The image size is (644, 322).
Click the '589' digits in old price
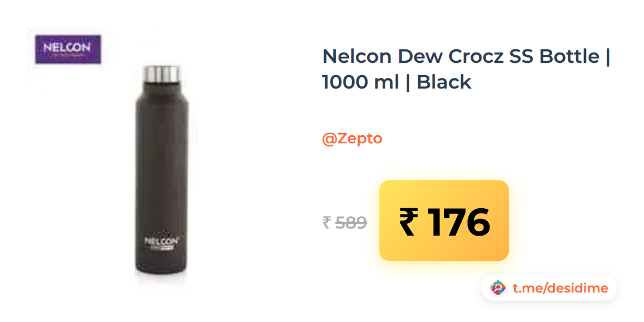point(351,222)
